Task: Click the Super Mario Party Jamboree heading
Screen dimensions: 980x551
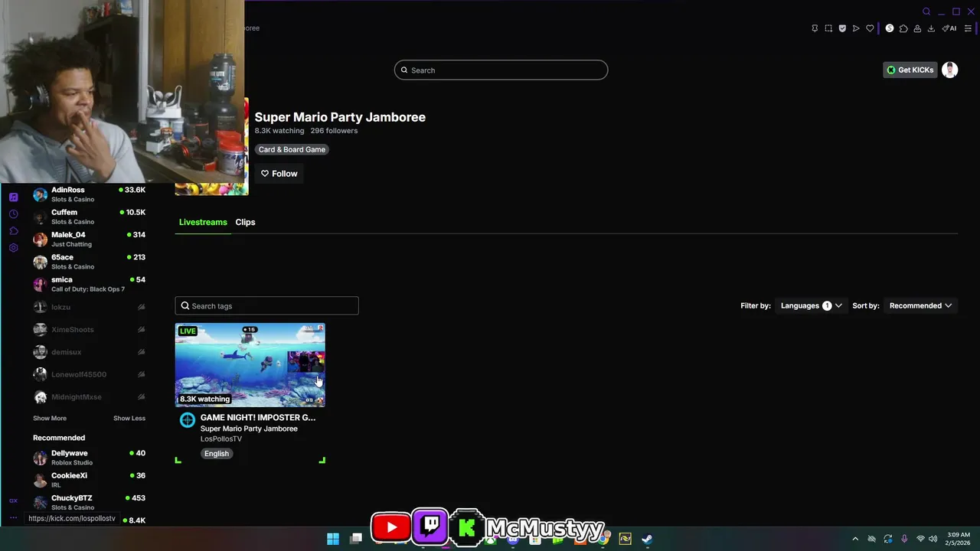Action: (340, 117)
